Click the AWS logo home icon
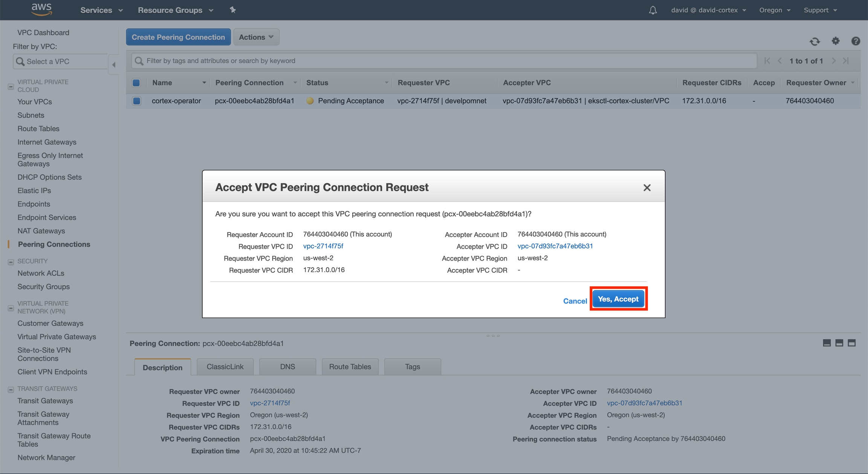Viewport: 868px width, 474px height. [x=41, y=9]
